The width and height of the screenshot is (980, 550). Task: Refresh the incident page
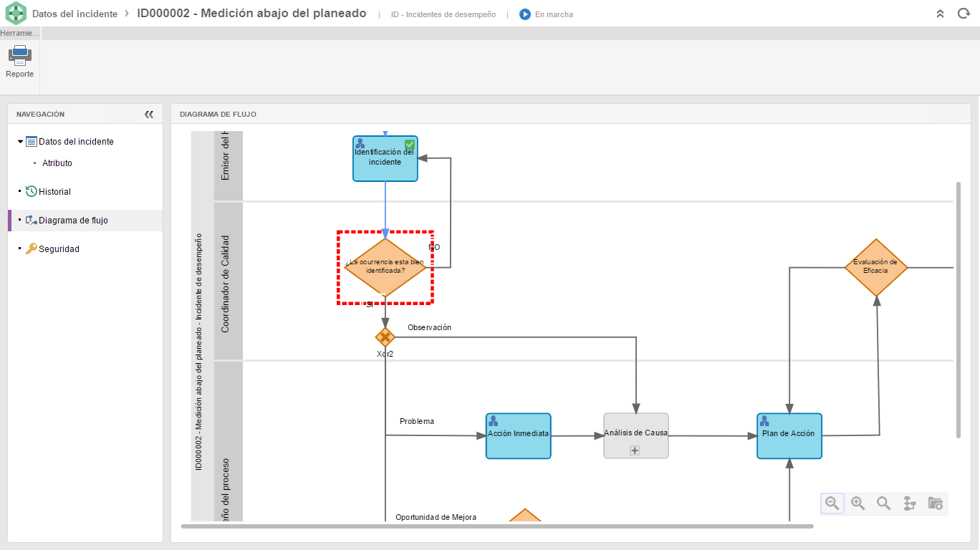[x=964, y=14]
